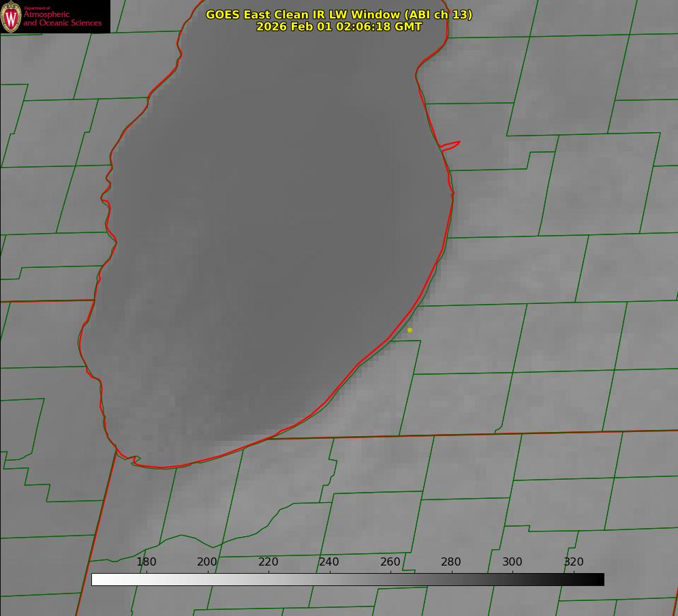Click the white left end of the colorbar
Viewport: 678px width, 616px height.
click(97, 579)
